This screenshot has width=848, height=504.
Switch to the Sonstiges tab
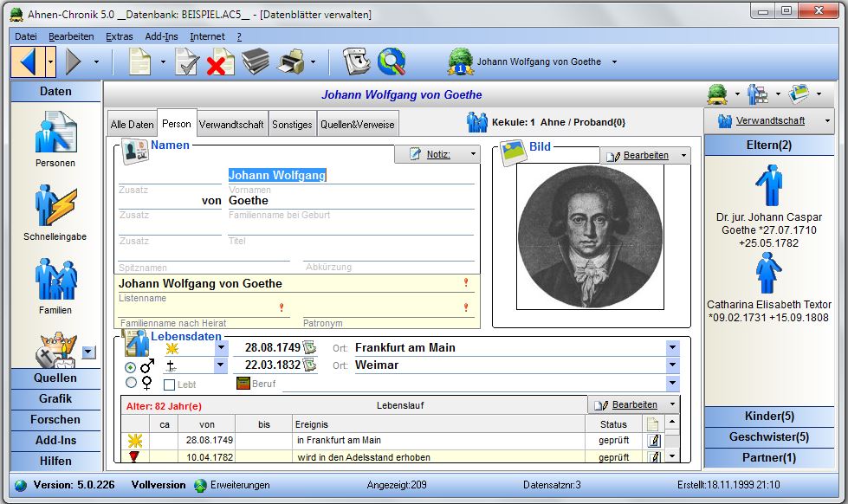click(x=292, y=124)
